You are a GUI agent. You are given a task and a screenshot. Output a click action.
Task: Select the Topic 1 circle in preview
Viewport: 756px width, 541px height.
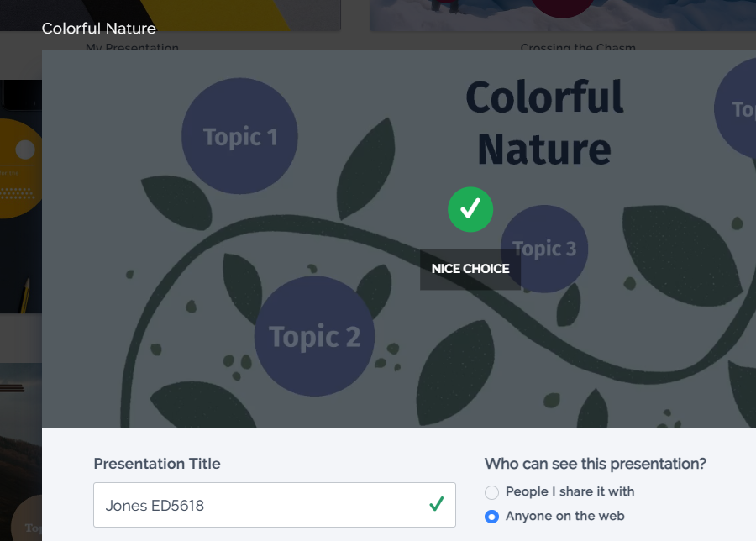(239, 137)
